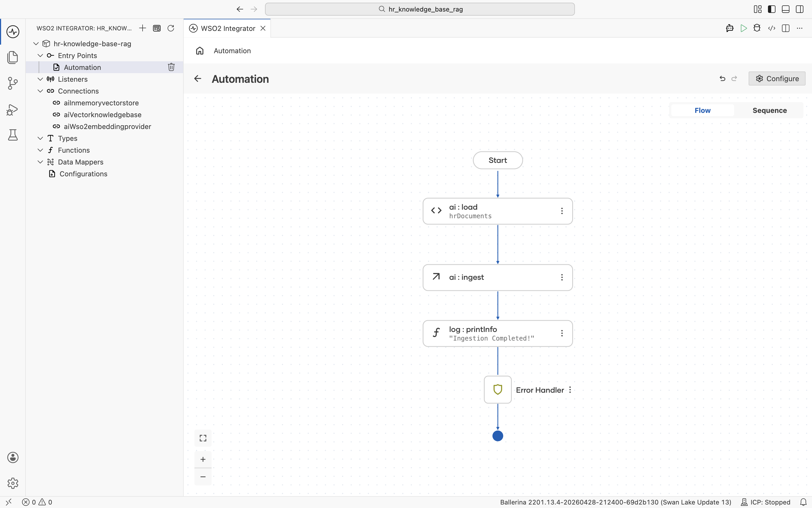Fit diagram to screen
Screen dimensions: 812x508
pyautogui.click(x=203, y=438)
